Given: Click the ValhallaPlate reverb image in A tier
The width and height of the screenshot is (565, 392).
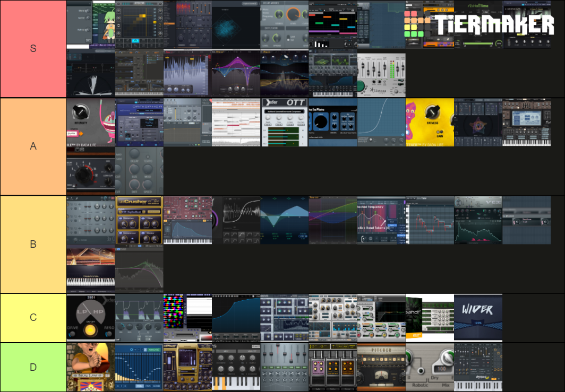Looking at the screenshot, I should click(332, 122).
